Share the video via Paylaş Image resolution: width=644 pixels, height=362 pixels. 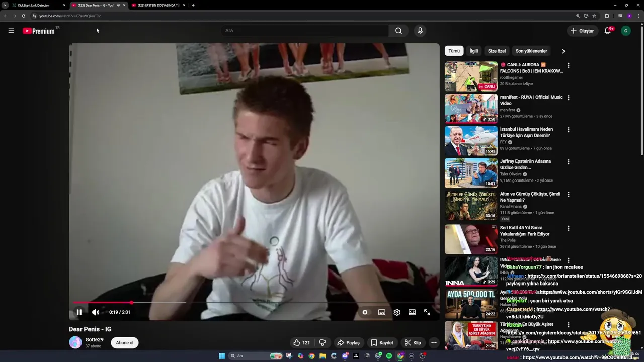[348, 343]
